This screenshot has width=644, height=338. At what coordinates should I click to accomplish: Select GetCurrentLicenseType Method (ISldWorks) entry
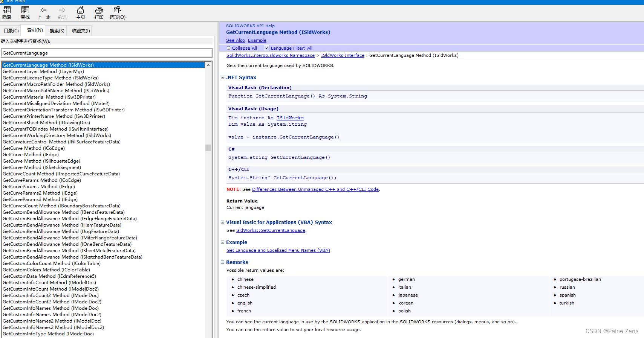point(50,78)
